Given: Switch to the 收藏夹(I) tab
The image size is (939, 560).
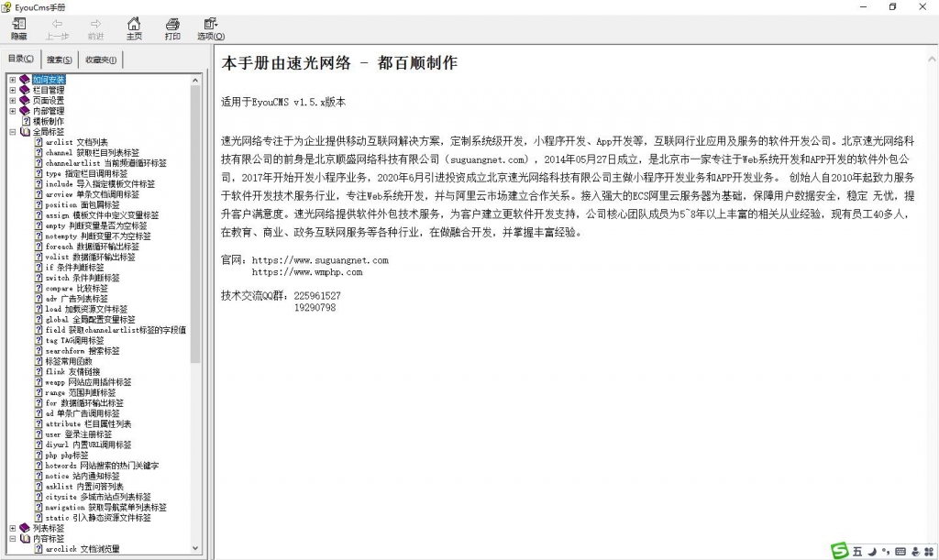Looking at the screenshot, I should 101,60.
